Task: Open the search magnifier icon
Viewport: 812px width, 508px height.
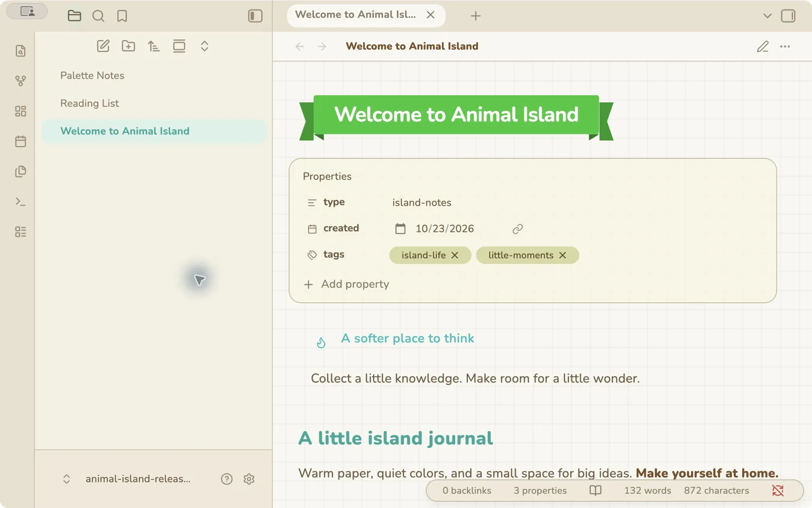Action: [x=98, y=16]
